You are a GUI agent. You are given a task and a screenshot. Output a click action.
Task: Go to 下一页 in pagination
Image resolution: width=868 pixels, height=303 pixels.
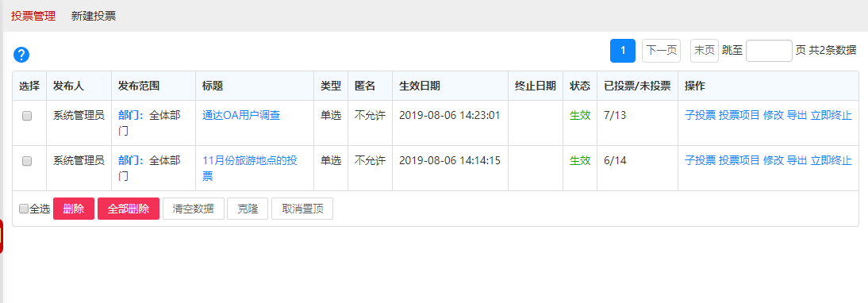(662, 50)
